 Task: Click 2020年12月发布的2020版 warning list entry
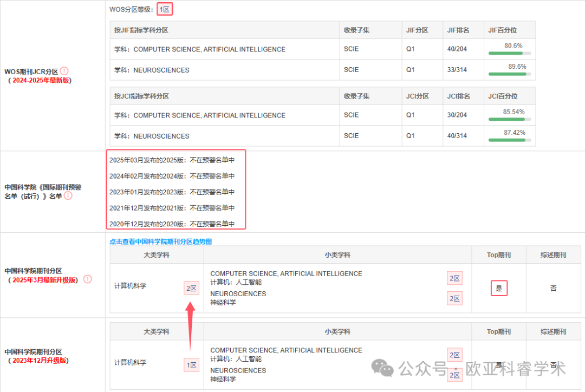point(172,224)
